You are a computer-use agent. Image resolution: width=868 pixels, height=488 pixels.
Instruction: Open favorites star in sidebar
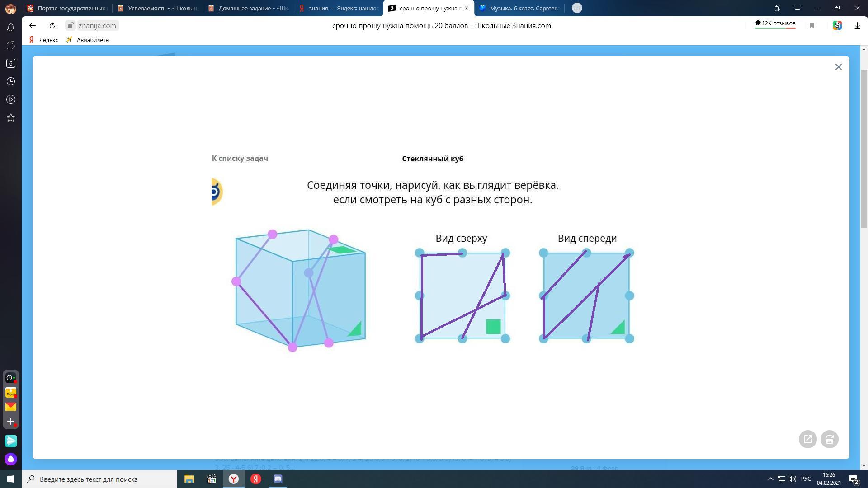(x=11, y=118)
